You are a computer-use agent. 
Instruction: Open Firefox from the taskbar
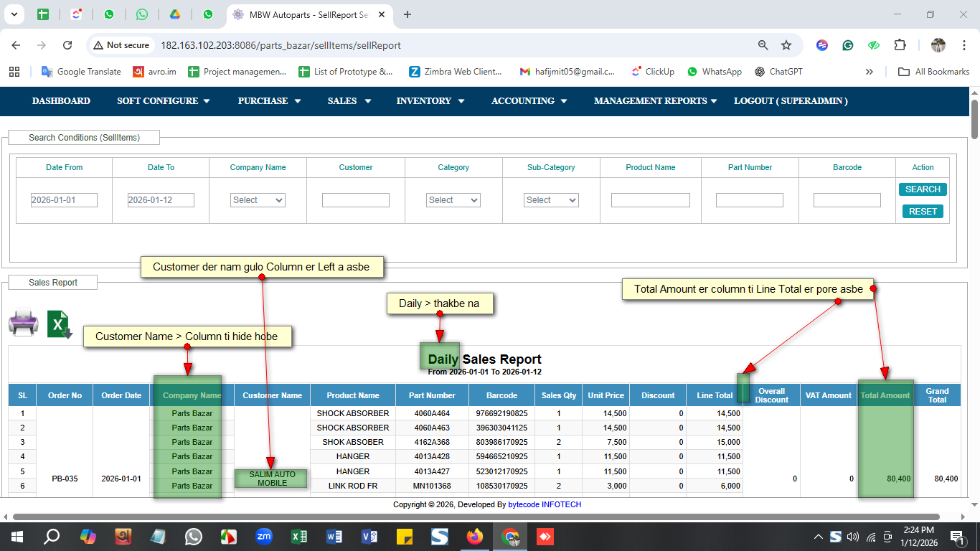(474, 537)
